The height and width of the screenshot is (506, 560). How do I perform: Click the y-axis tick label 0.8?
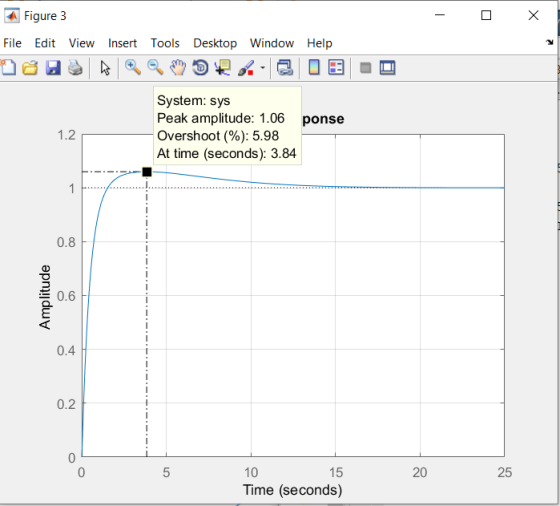(66, 242)
